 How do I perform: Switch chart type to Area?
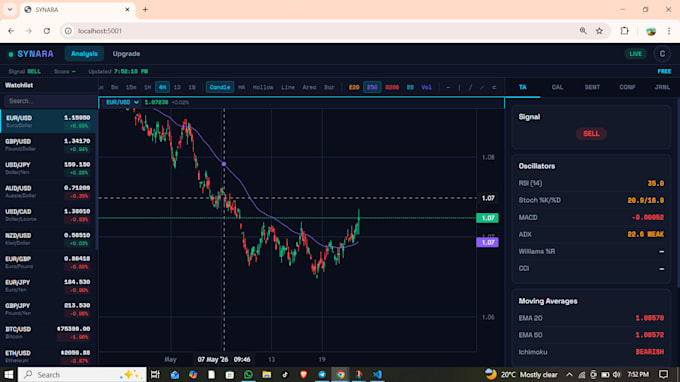click(309, 87)
